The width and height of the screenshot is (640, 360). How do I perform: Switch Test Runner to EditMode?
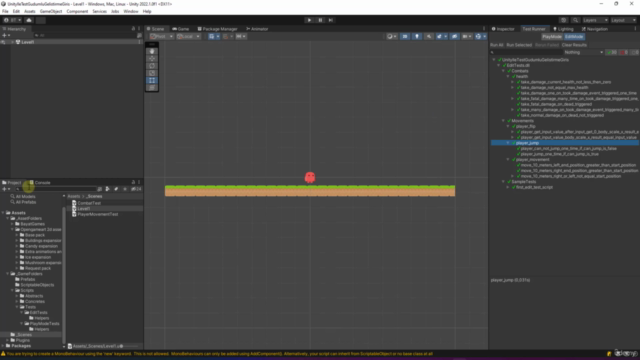click(x=574, y=36)
